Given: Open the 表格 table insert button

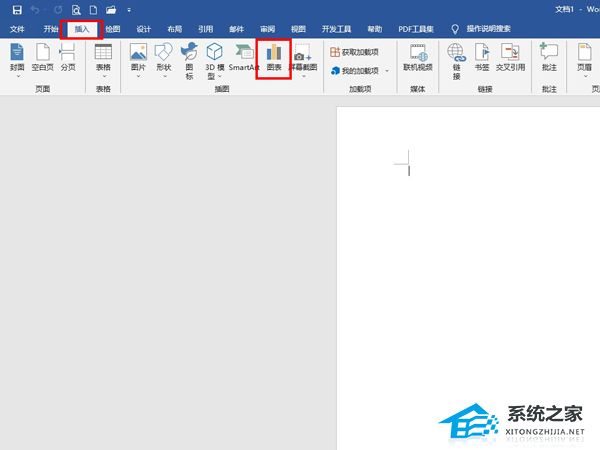Looking at the screenshot, I should [x=103, y=60].
